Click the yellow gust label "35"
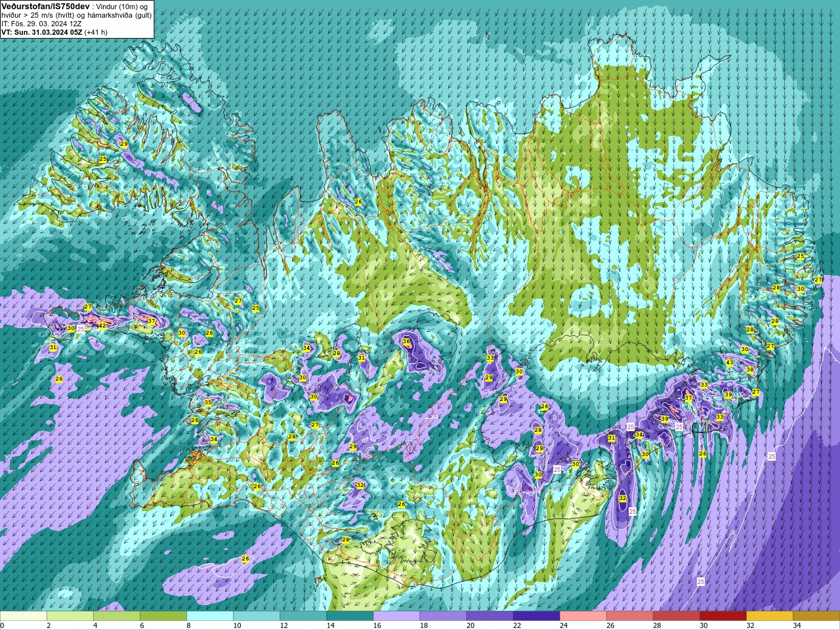Viewport: 840px width, 630px height. pos(208,402)
